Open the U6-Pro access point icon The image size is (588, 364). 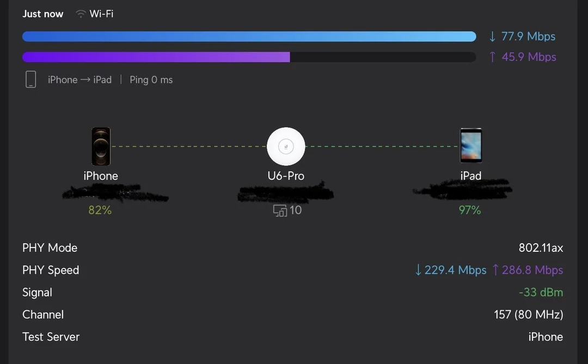tap(286, 146)
